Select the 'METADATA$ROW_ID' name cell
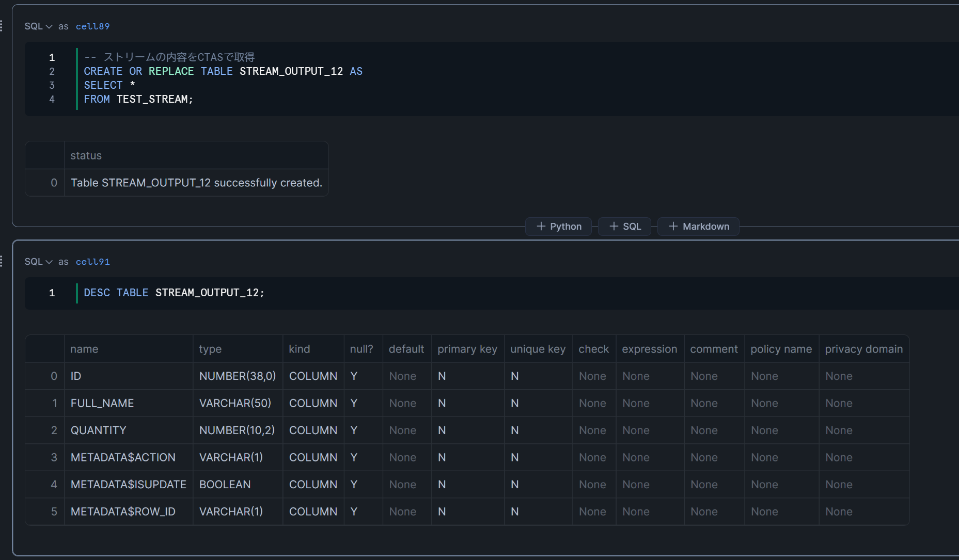 pyautogui.click(x=129, y=511)
